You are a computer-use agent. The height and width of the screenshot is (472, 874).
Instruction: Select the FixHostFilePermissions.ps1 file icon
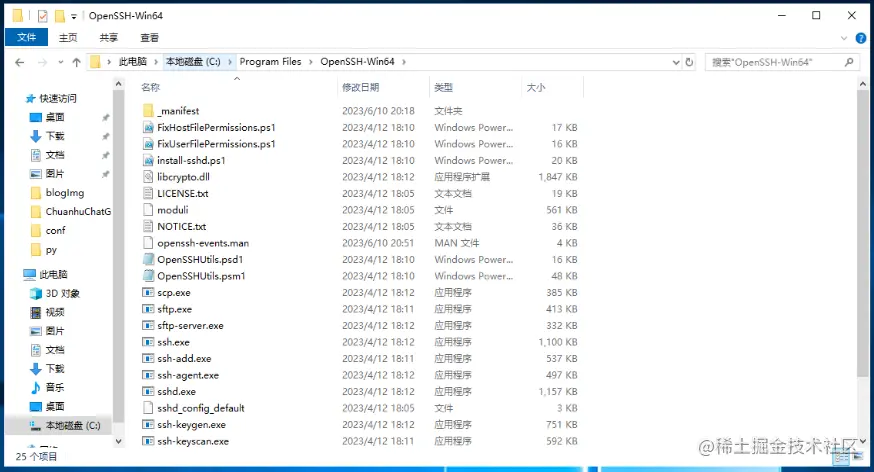point(148,127)
